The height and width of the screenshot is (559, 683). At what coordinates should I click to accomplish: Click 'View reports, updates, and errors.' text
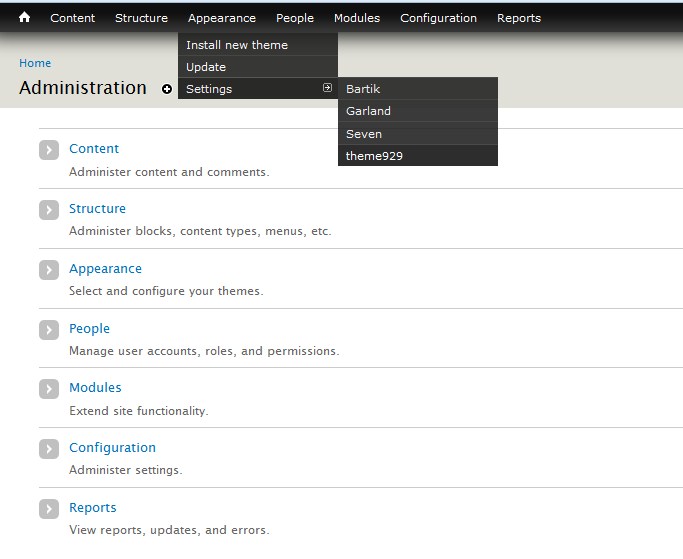169,530
